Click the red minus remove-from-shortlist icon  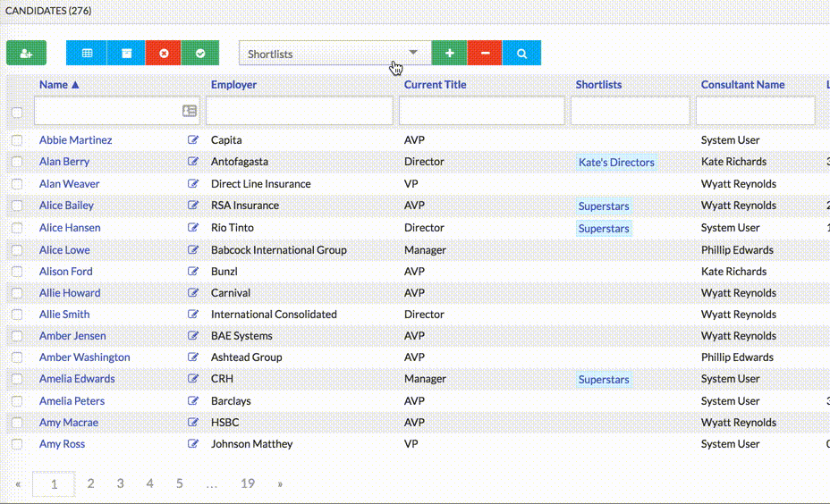(x=485, y=54)
